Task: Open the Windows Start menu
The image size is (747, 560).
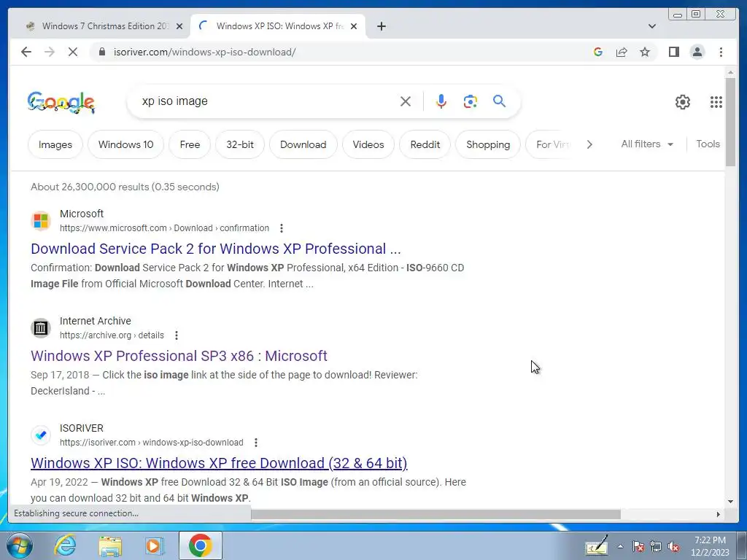Action: [20, 545]
